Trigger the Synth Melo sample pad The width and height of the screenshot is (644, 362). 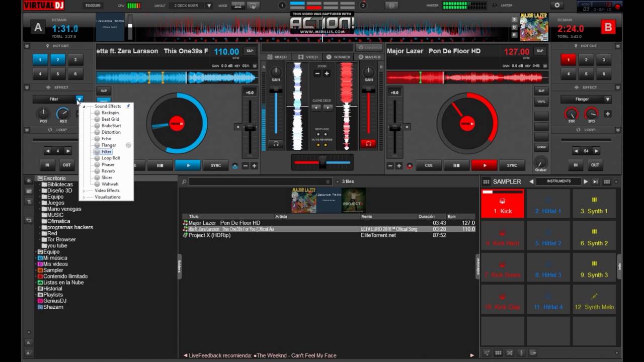tap(594, 300)
